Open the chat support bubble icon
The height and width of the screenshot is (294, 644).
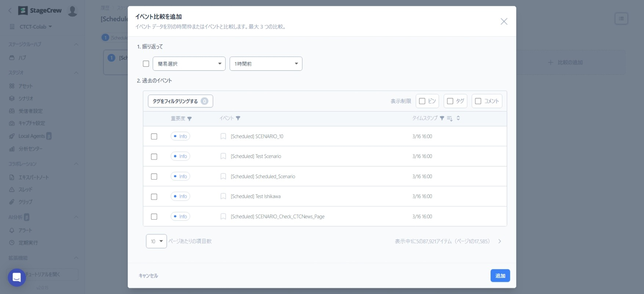(17, 278)
